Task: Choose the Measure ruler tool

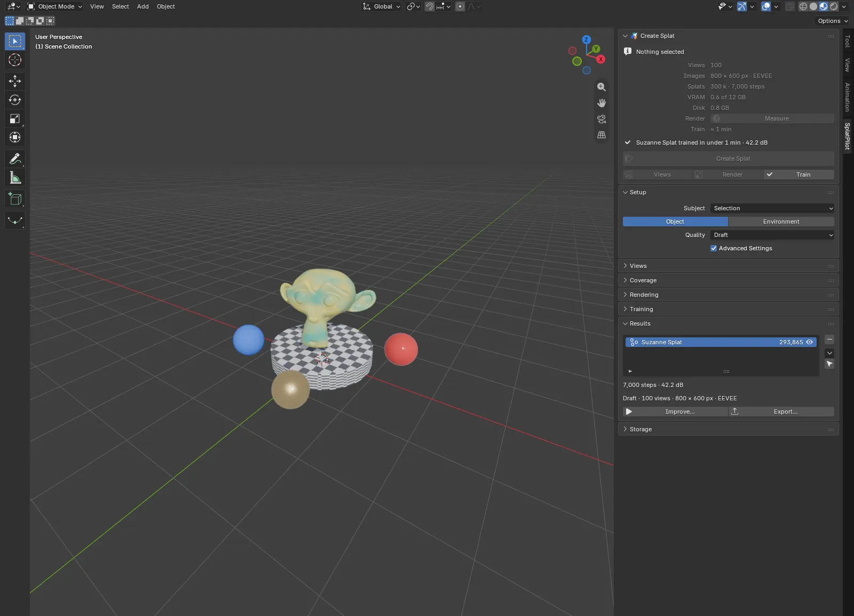Action: click(x=15, y=177)
